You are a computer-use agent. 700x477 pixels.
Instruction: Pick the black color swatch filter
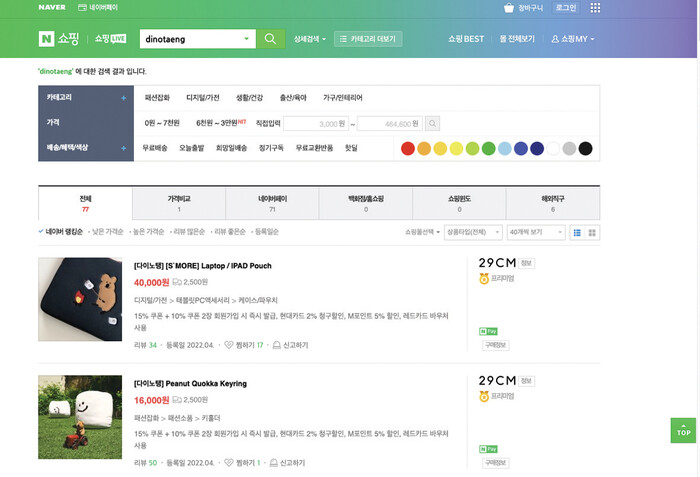(x=585, y=148)
